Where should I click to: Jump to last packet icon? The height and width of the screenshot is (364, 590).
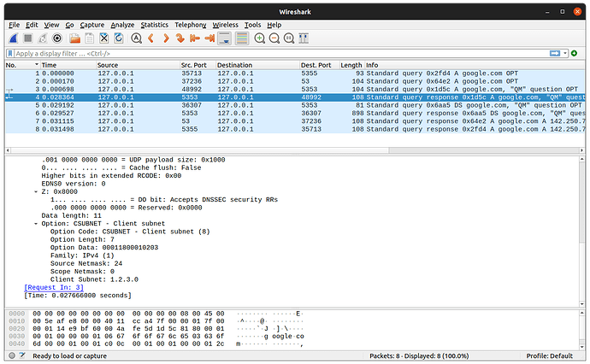click(x=209, y=38)
